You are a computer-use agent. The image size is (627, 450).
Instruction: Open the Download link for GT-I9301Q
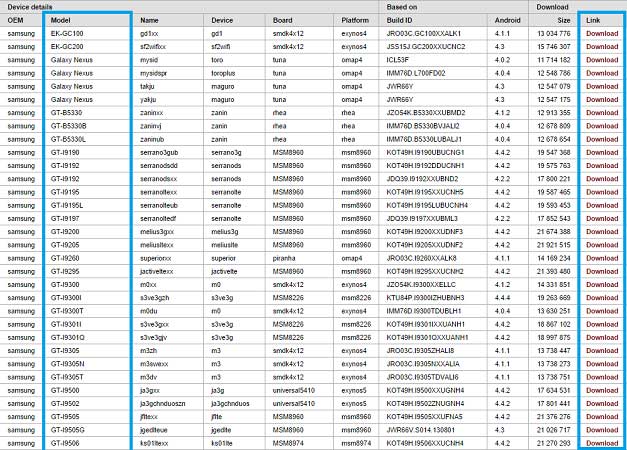(602, 338)
